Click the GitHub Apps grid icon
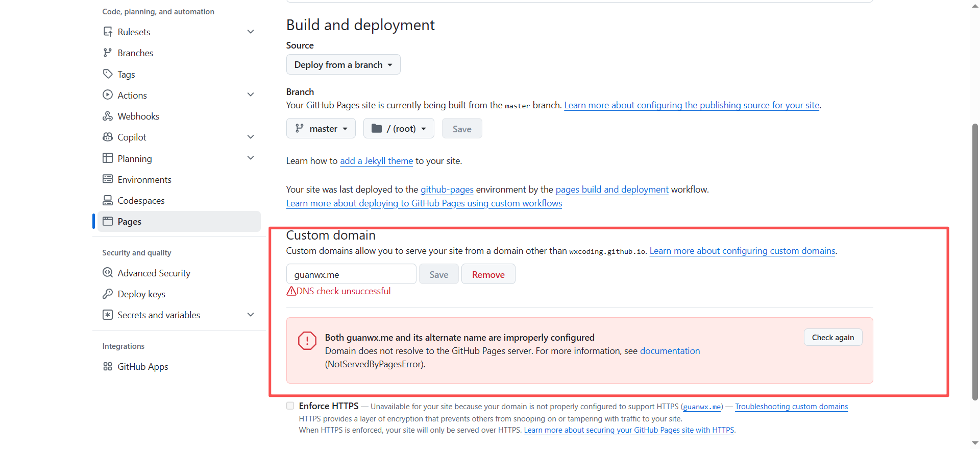 [108, 366]
